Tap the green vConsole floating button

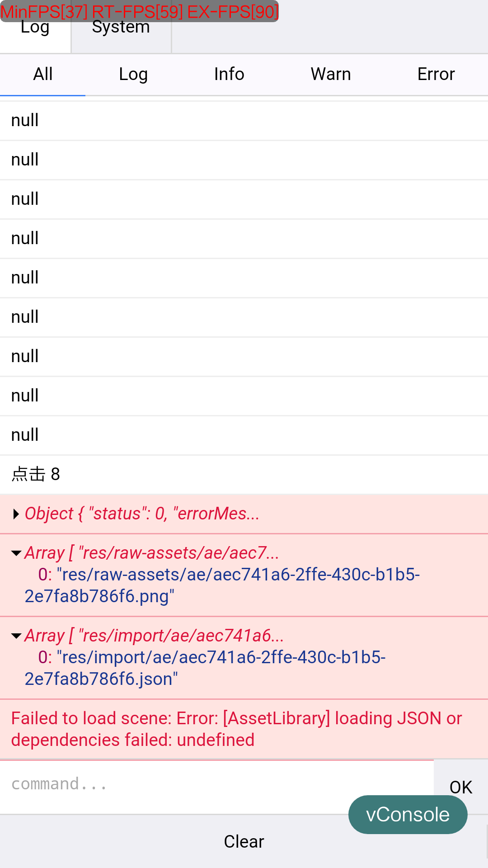pyautogui.click(x=408, y=815)
